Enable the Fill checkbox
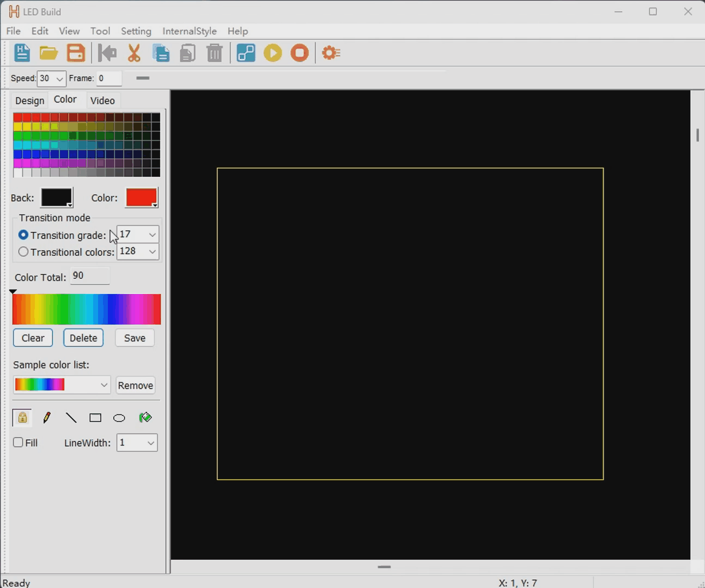Screen dimensions: 705x588 tap(18, 443)
